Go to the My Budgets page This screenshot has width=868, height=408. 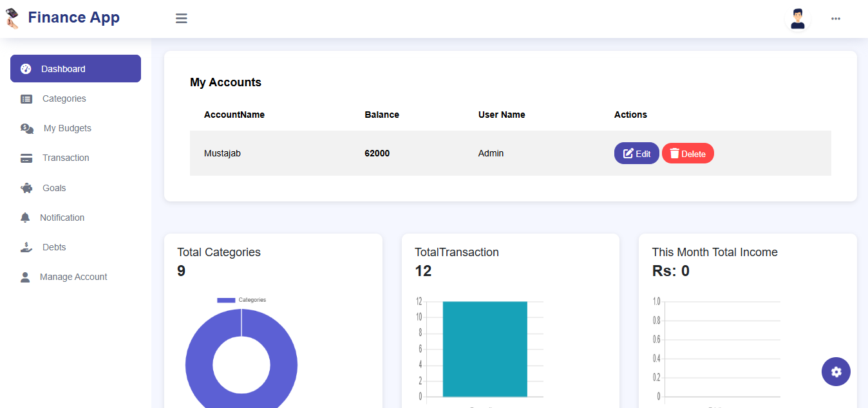67,129
